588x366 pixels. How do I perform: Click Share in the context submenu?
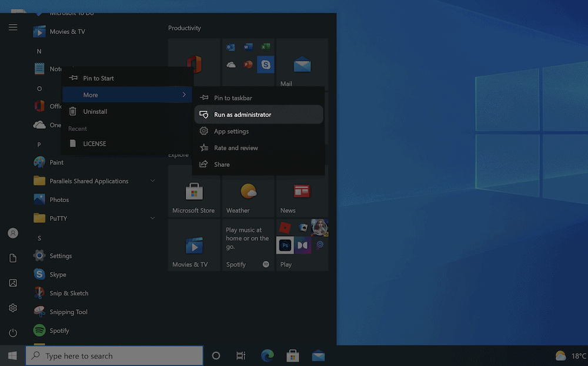258,164
